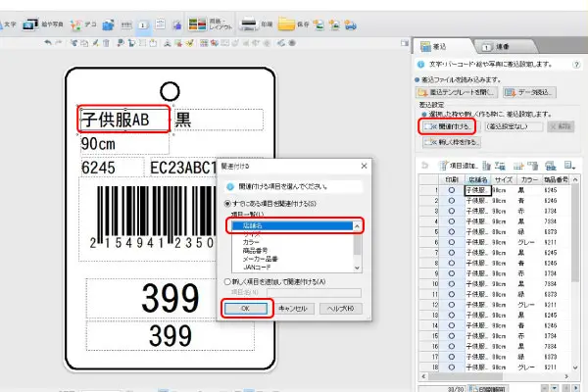Viewport: 588px width, 392px height.
Task: Click the dialog item list scrollbar thumb
Action: tap(357, 243)
